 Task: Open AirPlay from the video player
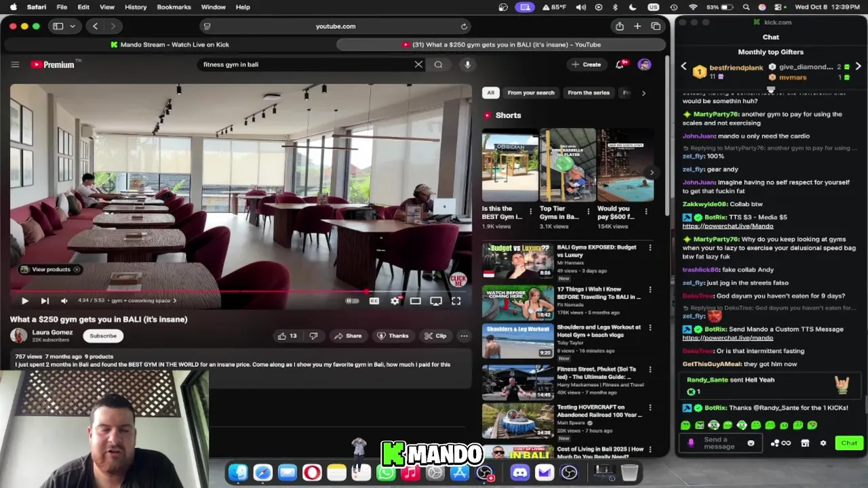[436, 301]
